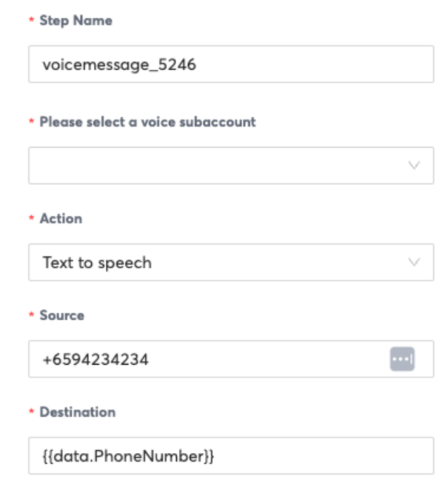The image size is (448, 490).
Task: Click the red asterisk beside Step Name
Action: (31, 21)
